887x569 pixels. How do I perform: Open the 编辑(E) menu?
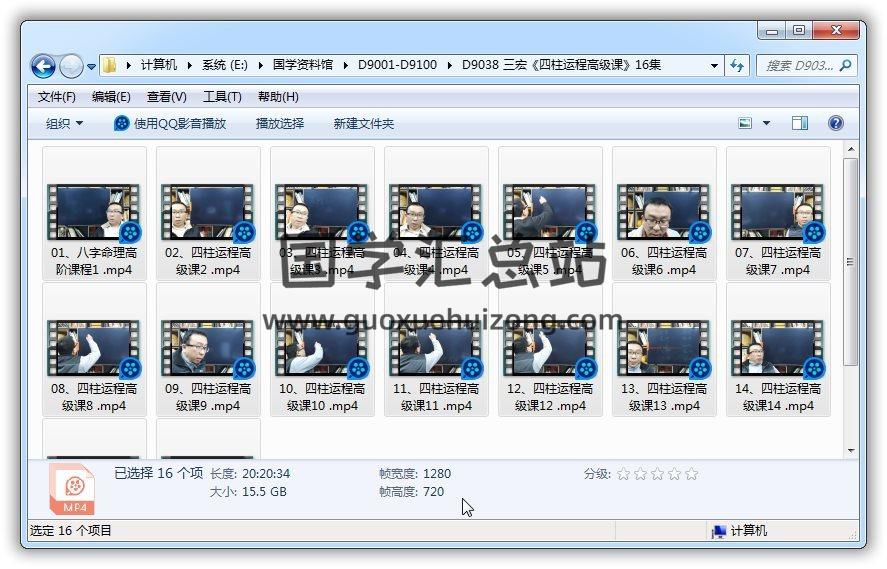[x=111, y=97]
